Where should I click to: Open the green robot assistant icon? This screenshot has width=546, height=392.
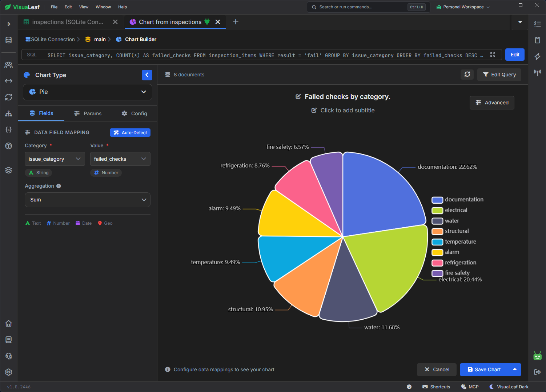[x=538, y=356]
